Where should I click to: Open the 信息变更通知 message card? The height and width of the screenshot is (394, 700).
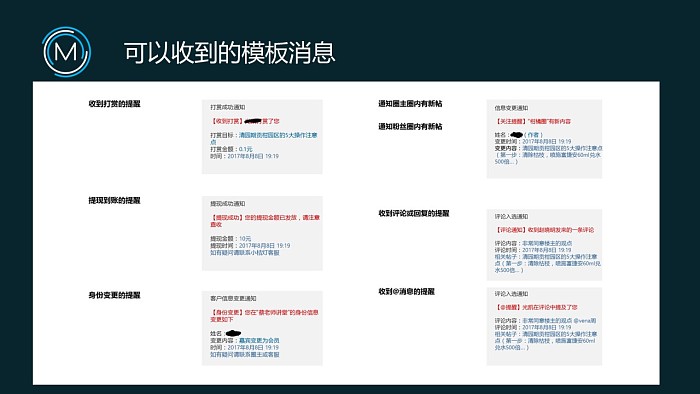point(544,139)
